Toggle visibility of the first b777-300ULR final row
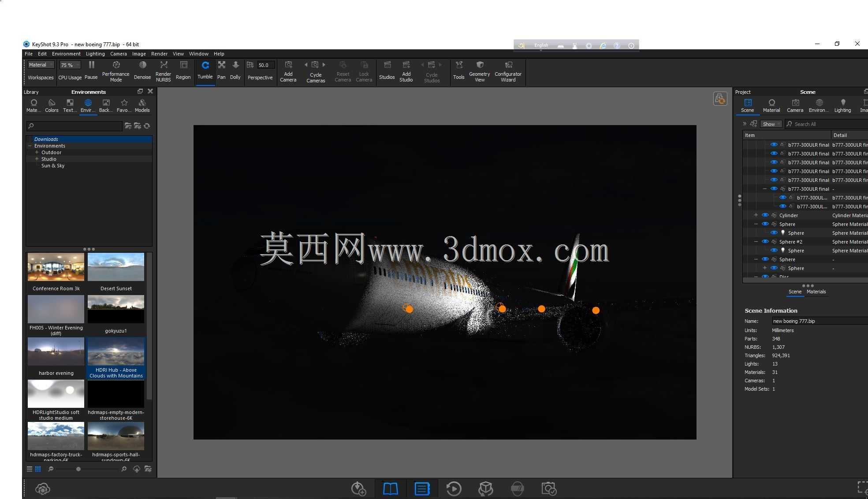 click(774, 144)
